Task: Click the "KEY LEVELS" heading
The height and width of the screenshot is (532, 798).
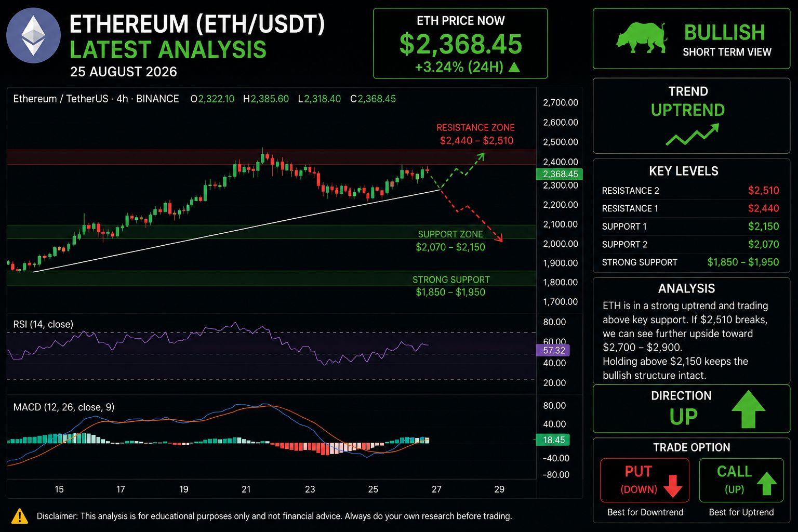Action: tap(684, 171)
